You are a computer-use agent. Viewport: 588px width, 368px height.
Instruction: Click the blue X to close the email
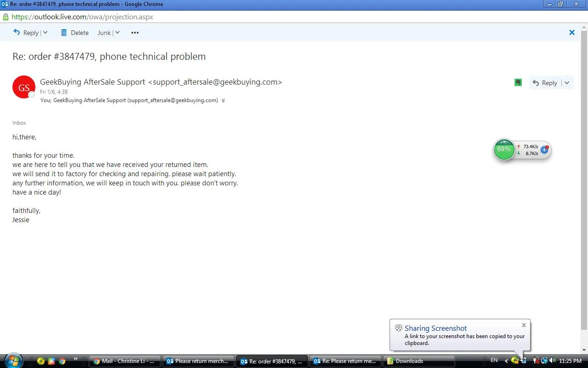pos(572,33)
